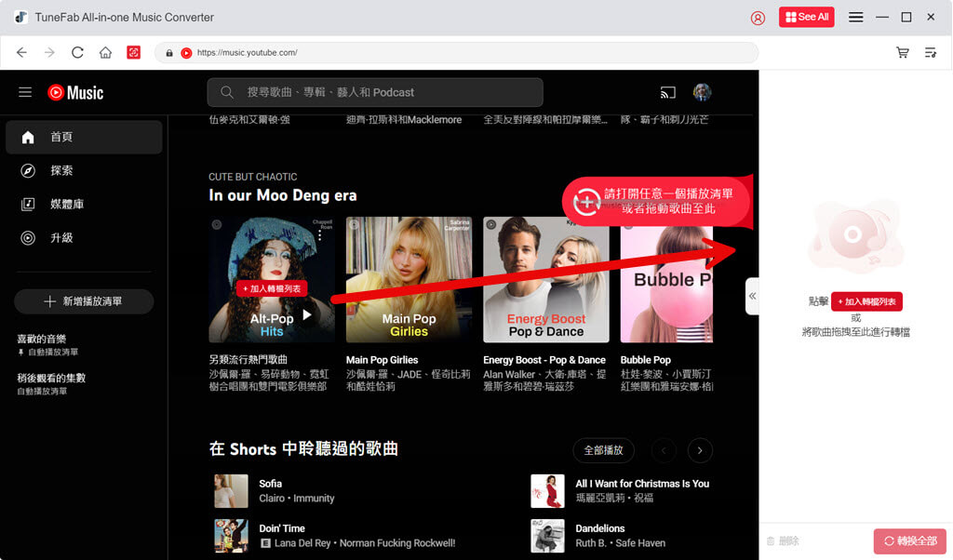Click All I Want for Christmas Is You title
This screenshot has height=560, width=953.
click(642, 484)
